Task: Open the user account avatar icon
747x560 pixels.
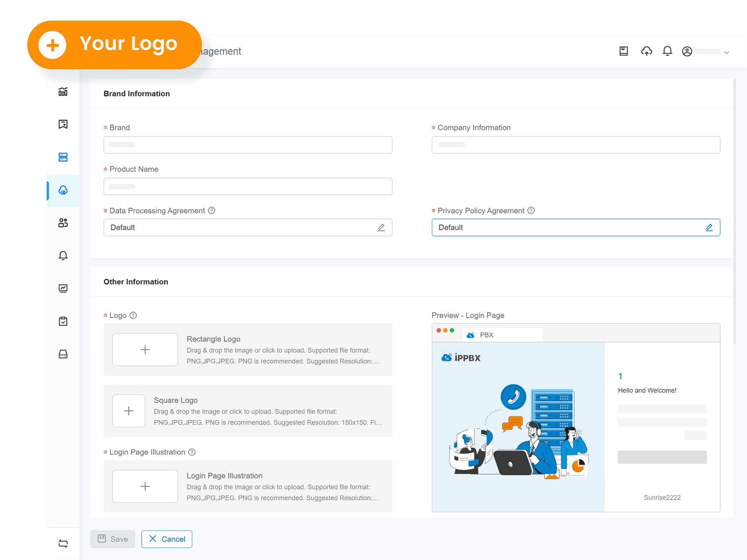Action: click(x=687, y=51)
